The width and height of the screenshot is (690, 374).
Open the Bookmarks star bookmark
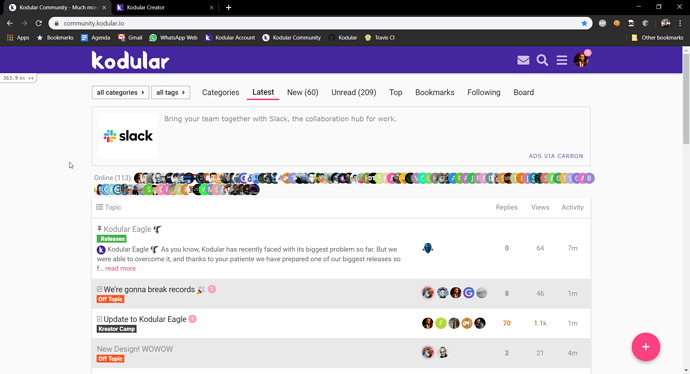coord(55,38)
